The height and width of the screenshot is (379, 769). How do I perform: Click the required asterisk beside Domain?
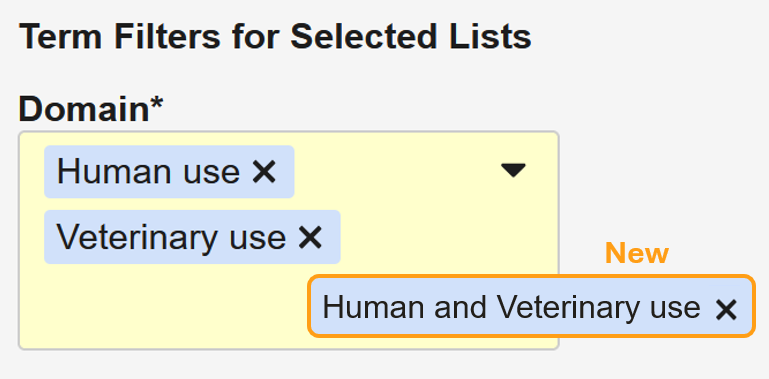(157, 102)
